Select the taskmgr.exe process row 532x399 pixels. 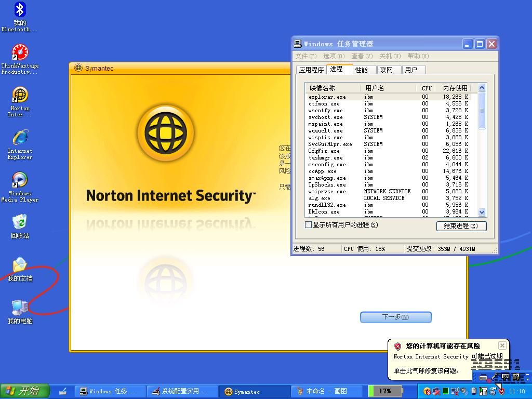point(326,158)
